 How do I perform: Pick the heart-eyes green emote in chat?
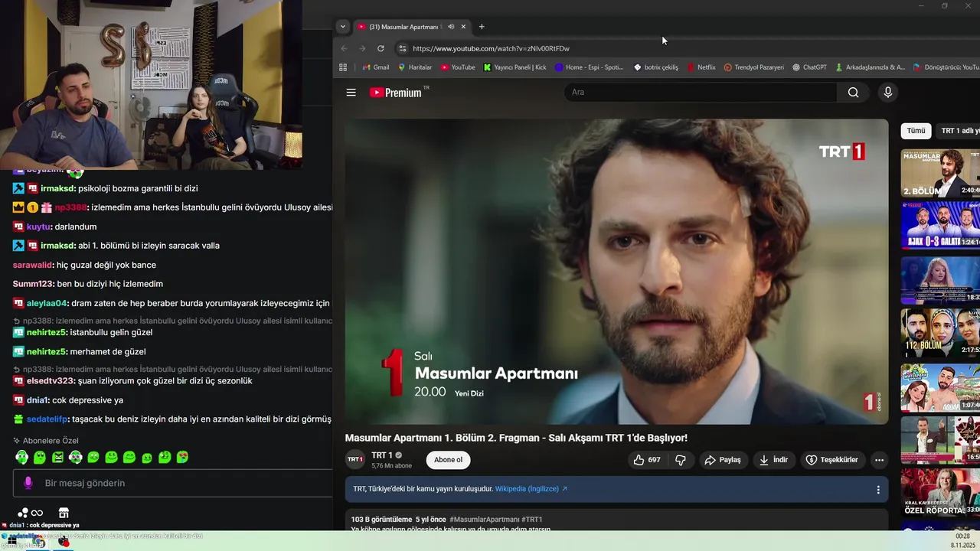coord(182,458)
